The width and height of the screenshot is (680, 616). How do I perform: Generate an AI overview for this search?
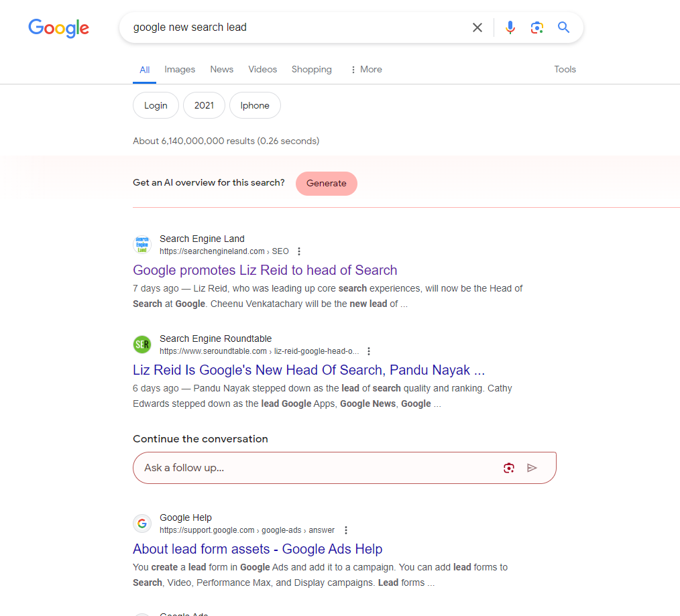(x=326, y=183)
